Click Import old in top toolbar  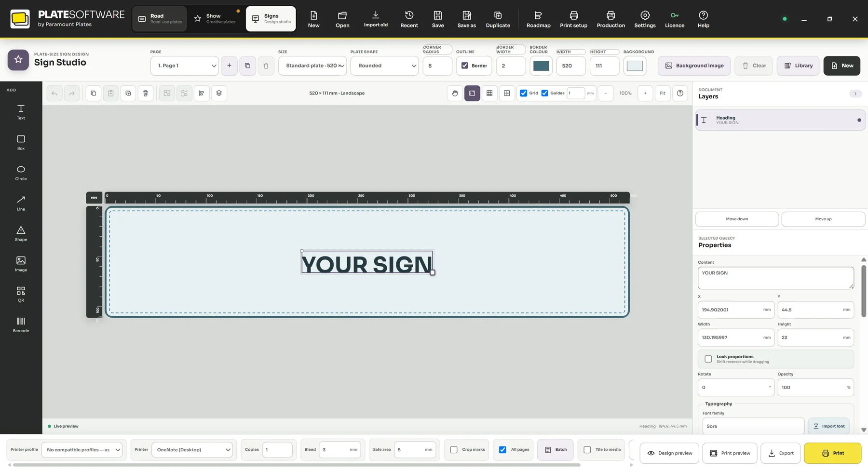376,19
